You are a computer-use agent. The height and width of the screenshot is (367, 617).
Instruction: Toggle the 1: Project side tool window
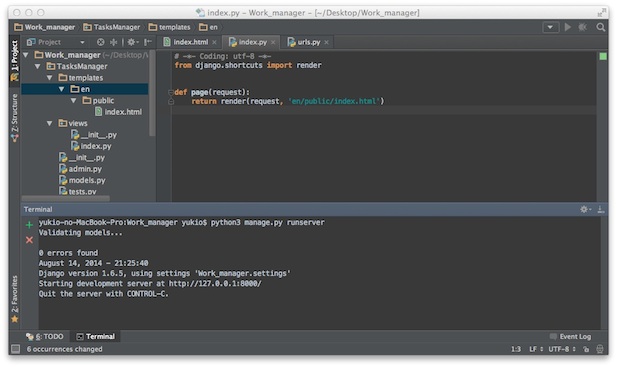tap(15, 61)
